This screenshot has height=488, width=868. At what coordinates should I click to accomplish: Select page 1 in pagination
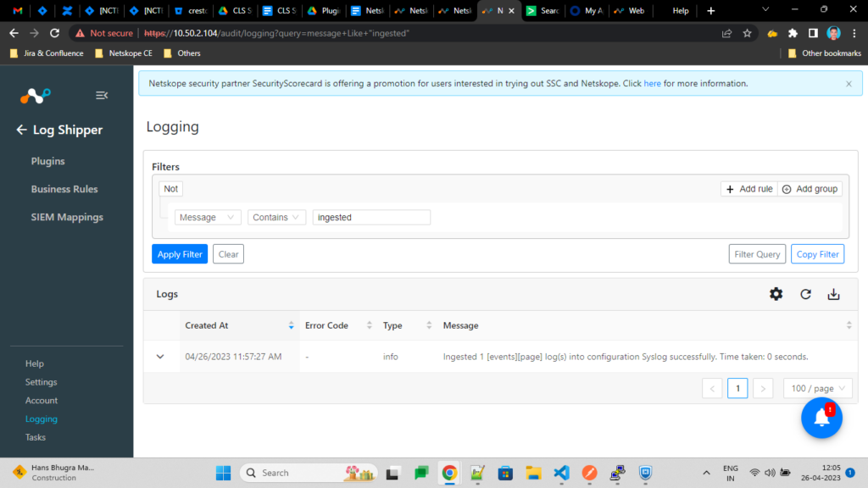pyautogui.click(x=737, y=388)
